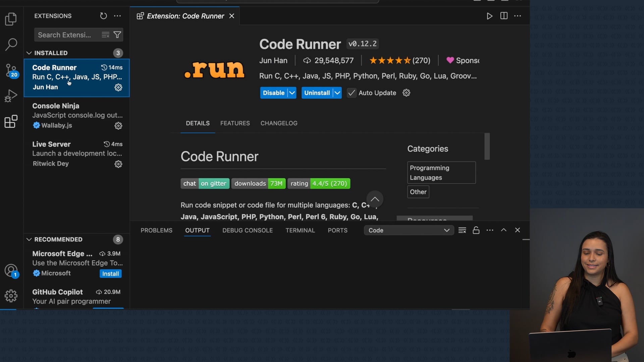644x362 pixels.
Task: Open the Disable button dropdown arrow
Action: coord(292,93)
